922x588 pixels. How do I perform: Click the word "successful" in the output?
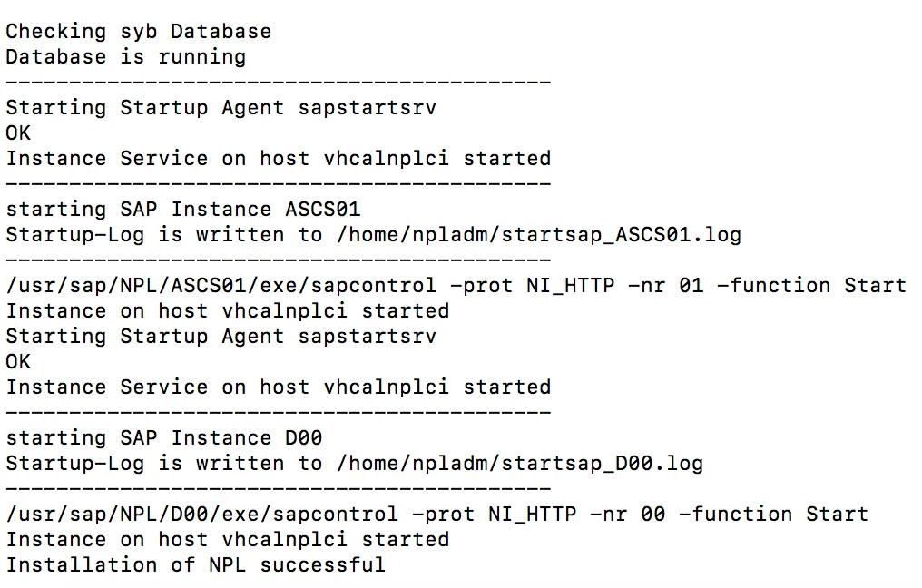coord(322,565)
